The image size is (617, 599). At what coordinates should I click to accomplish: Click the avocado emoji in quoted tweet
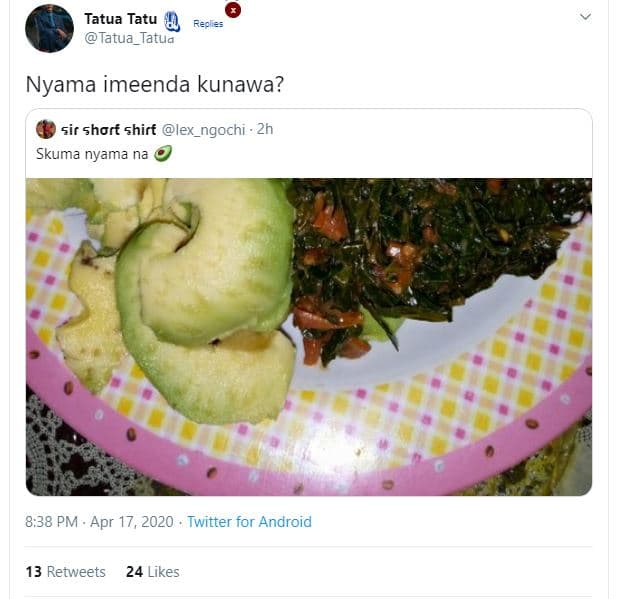click(x=162, y=153)
